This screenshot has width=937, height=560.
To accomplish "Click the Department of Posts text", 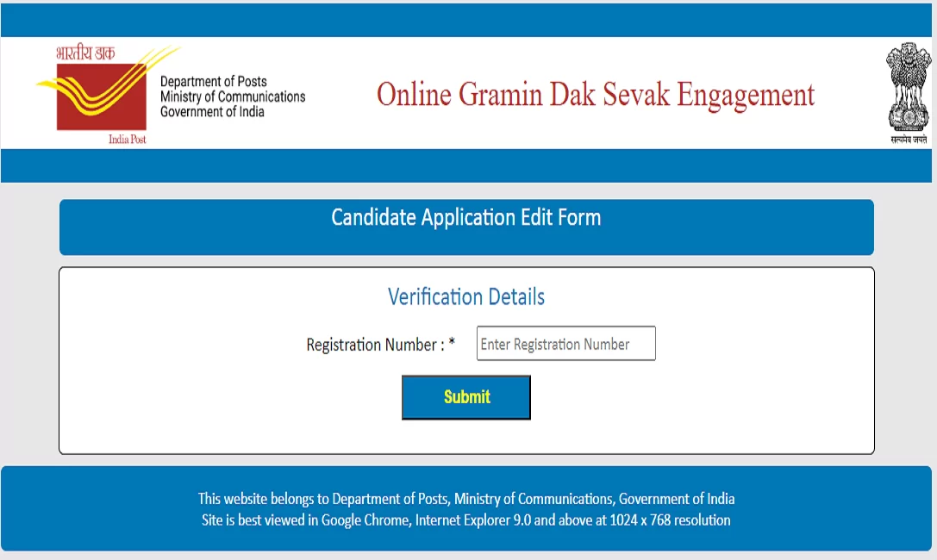I will 213,81.
